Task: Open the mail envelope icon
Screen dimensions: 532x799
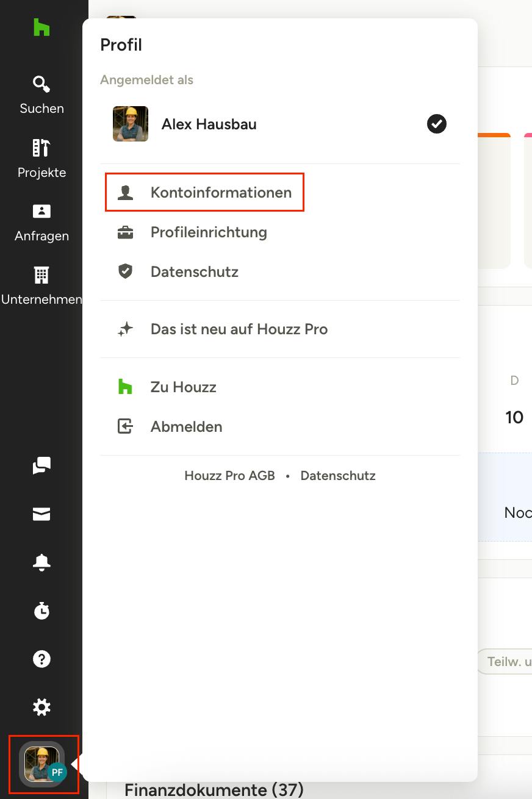Action: point(41,515)
